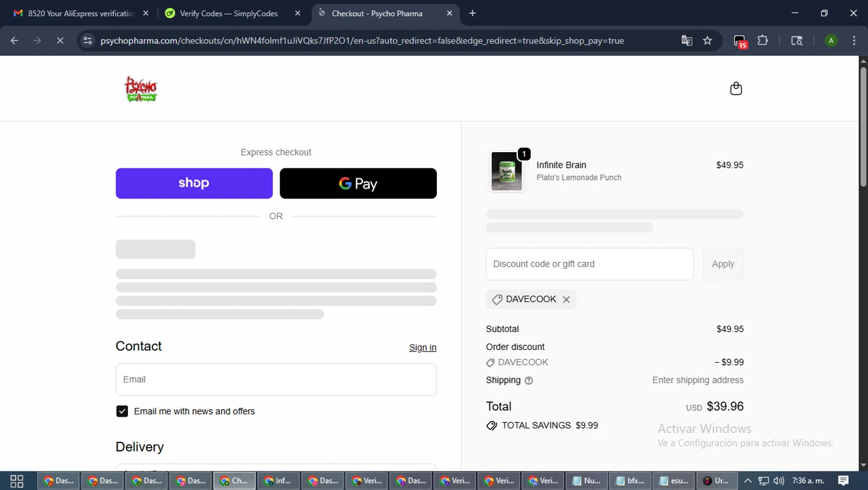Click the TOTAL SAVINGS $9.99 line

tap(542, 425)
